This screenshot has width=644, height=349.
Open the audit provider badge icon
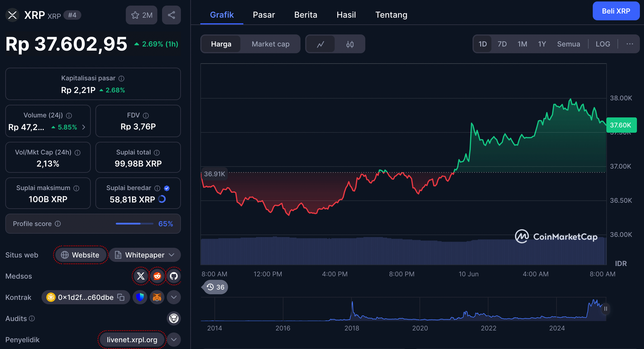point(174,318)
